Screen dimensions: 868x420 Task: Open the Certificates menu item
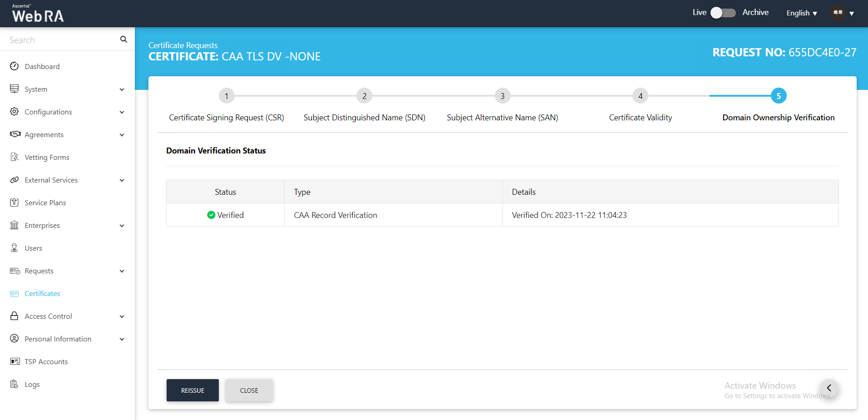(42, 293)
